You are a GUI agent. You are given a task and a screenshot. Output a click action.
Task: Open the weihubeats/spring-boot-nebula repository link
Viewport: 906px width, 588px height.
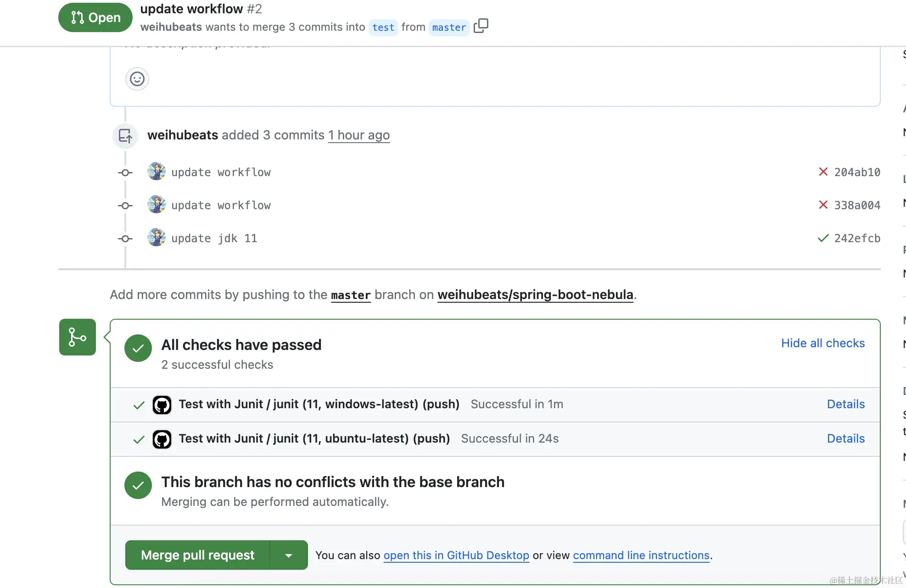[x=535, y=294]
